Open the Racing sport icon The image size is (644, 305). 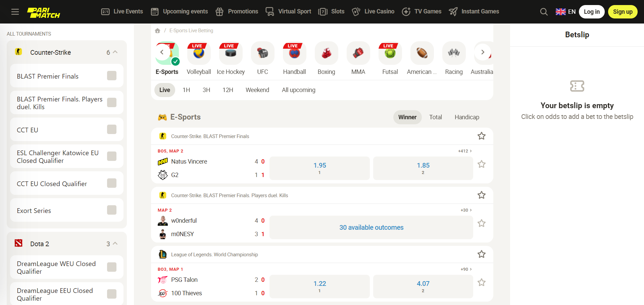coord(454,53)
